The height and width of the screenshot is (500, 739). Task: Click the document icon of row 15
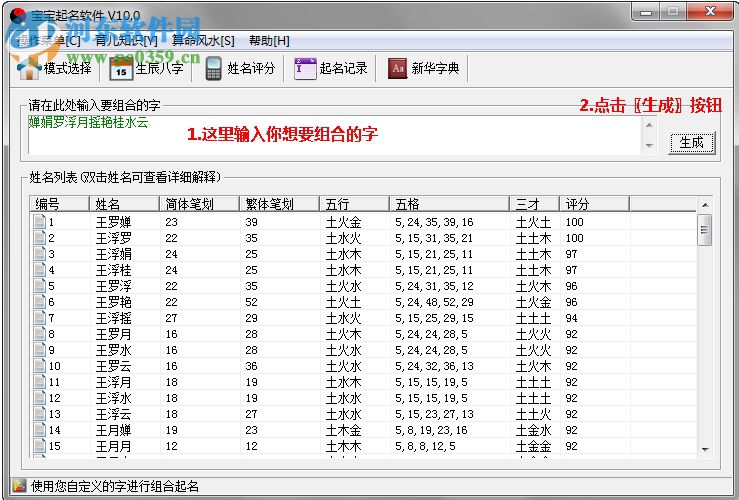click(40, 446)
